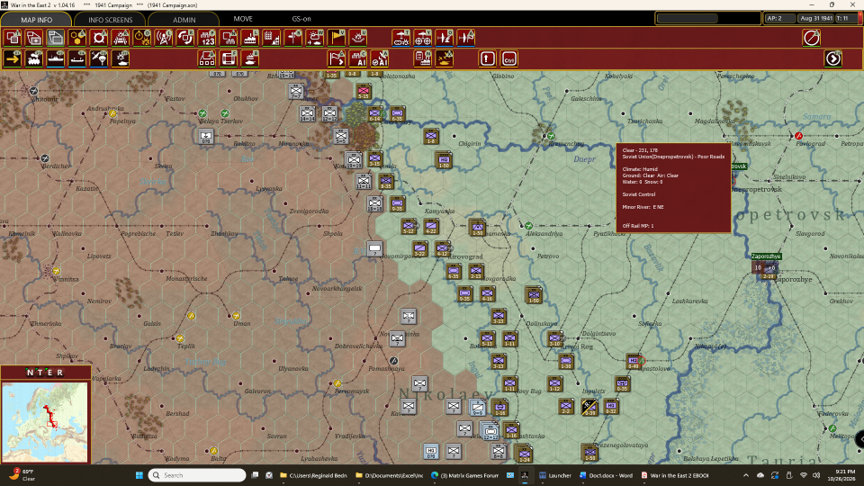Toggle the signpost location names icon
Image resolution: width=864 pixels, height=486 pixels.
(x=293, y=38)
